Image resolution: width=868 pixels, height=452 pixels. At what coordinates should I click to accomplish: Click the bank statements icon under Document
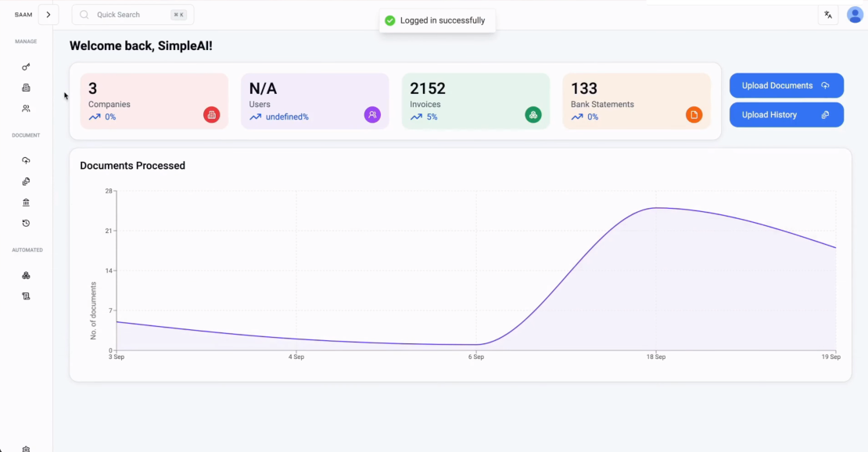point(26,202)
